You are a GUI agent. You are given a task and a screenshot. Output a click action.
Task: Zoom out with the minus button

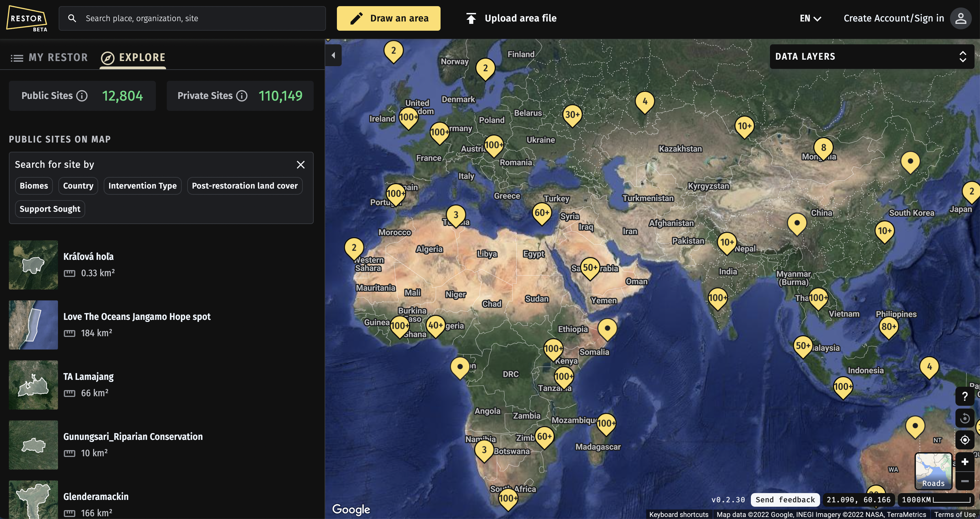[964, 481]
